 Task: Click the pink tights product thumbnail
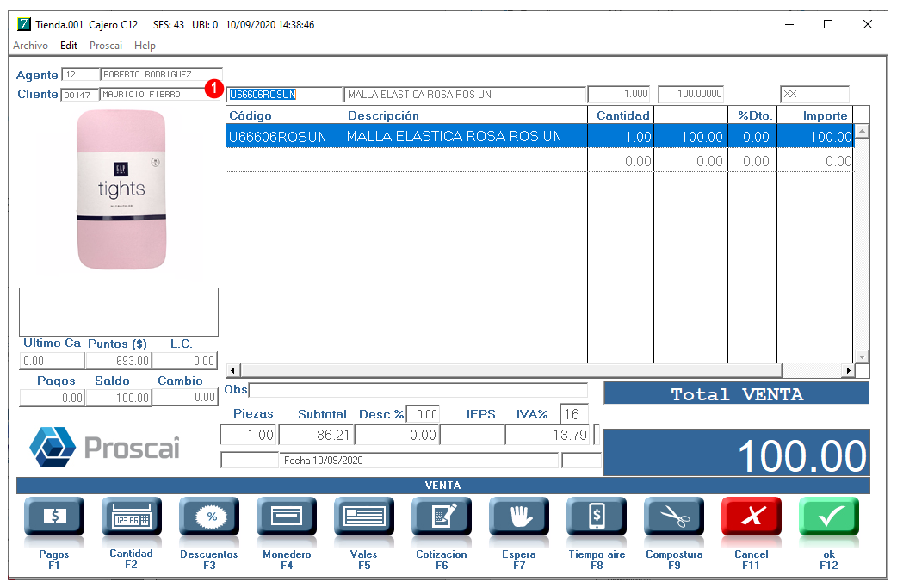(x=121, y=189)
